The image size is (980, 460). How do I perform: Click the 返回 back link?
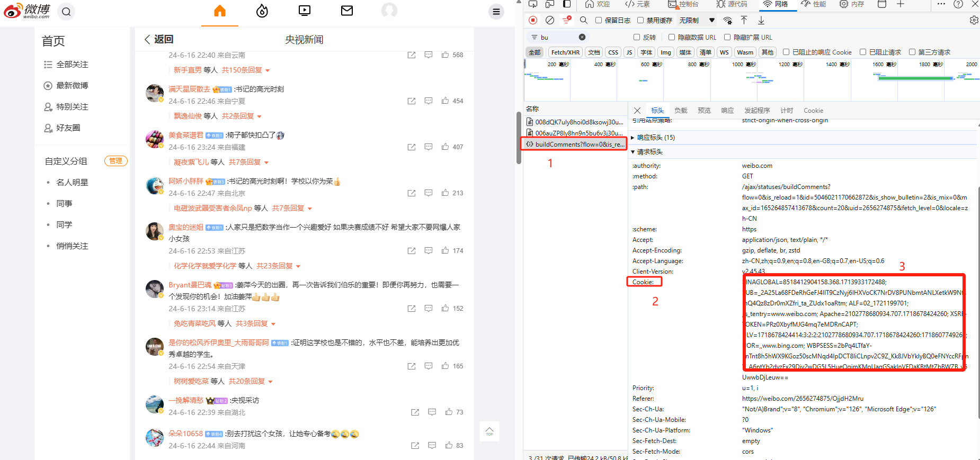click(159, 39)
